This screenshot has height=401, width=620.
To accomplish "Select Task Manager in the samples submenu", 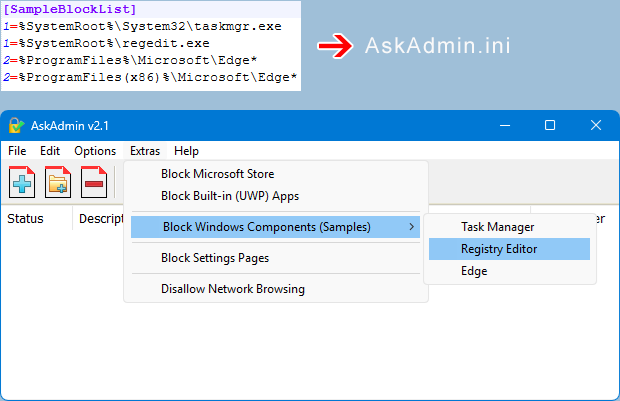I will pos(497,227).
